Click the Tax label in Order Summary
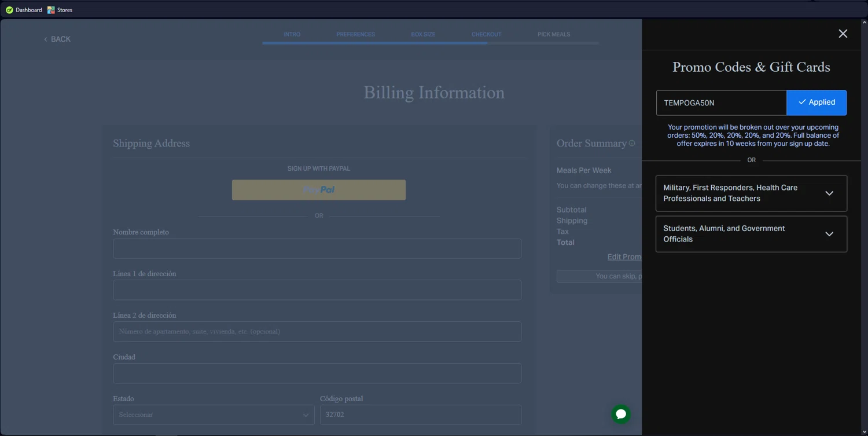The image size is (868, 436). [x=562, y=232]
